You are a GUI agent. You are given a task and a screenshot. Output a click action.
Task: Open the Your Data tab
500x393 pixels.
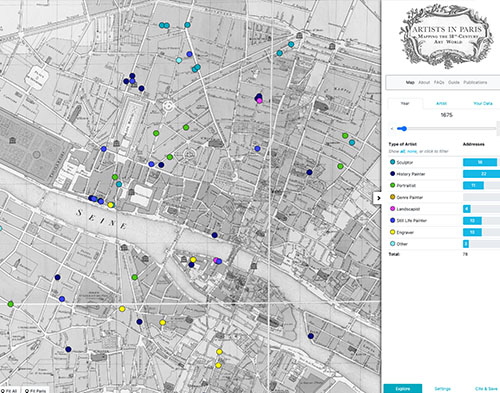482,104
